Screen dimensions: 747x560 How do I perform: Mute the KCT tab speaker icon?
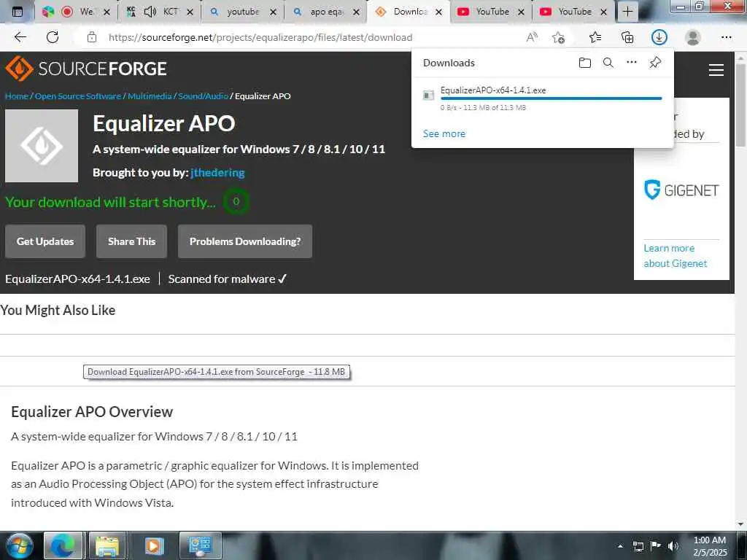pos(150,12)
